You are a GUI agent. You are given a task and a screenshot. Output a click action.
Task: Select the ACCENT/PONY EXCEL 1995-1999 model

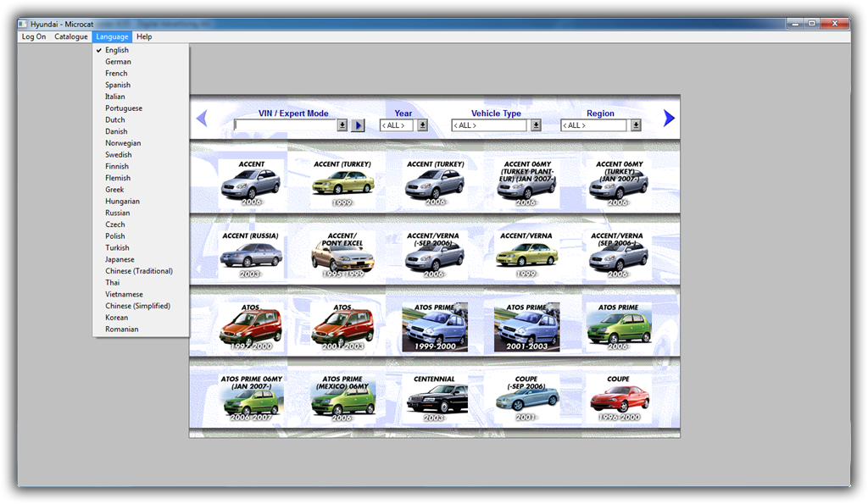tap(342, 255)
